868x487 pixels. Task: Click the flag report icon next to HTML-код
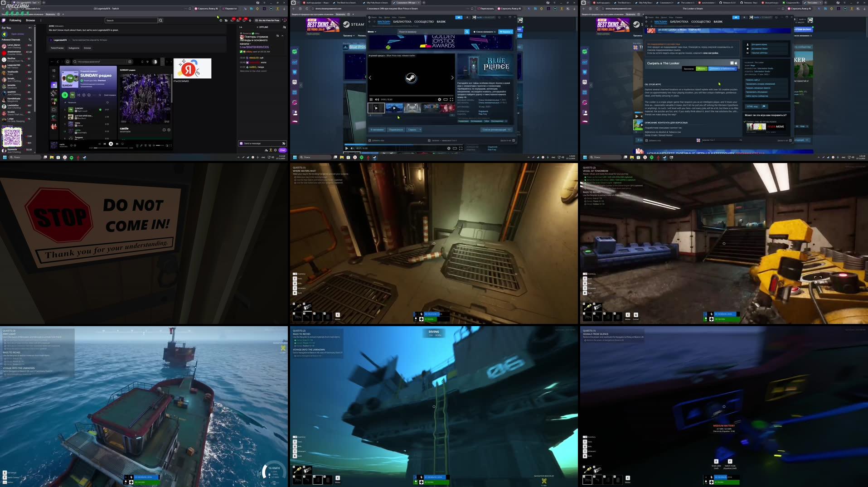tap(764, 106)
